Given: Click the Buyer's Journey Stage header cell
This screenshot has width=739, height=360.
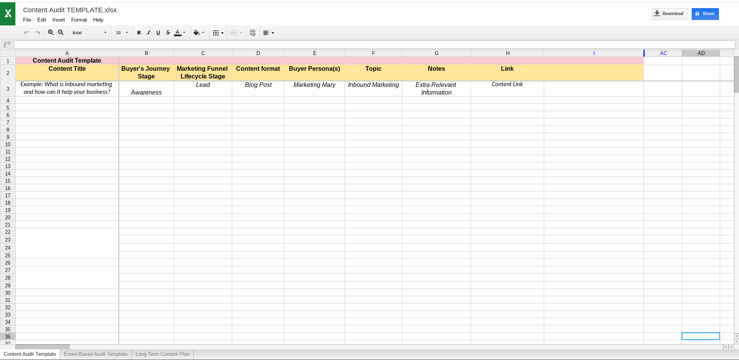Looking at the screenshot, I should tap(146, 73).
